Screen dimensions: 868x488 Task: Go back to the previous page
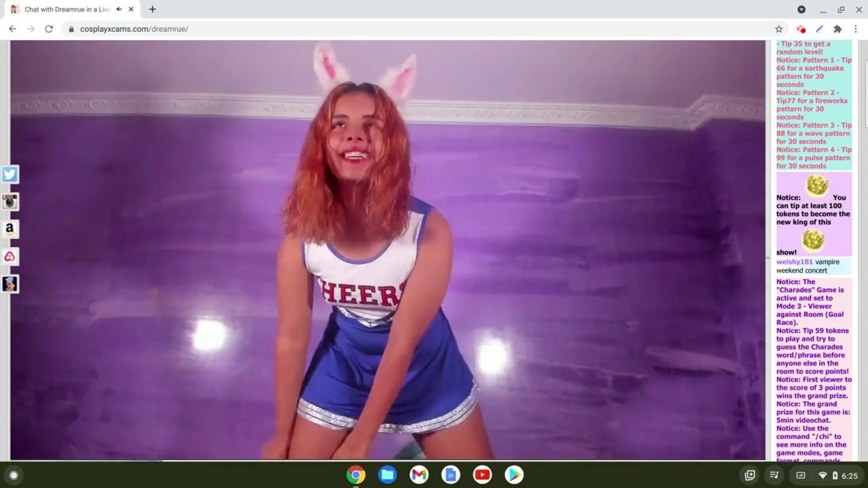pyautogui.click(x=12, y=29)
